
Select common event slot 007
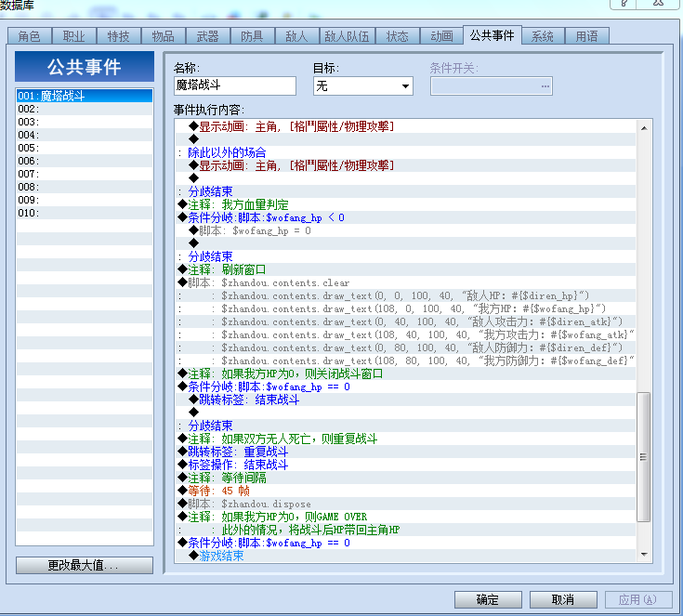[85, 174]
